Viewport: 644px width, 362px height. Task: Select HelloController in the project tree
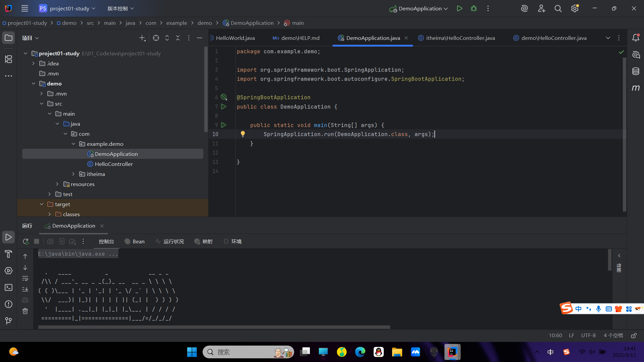[114, 164]
